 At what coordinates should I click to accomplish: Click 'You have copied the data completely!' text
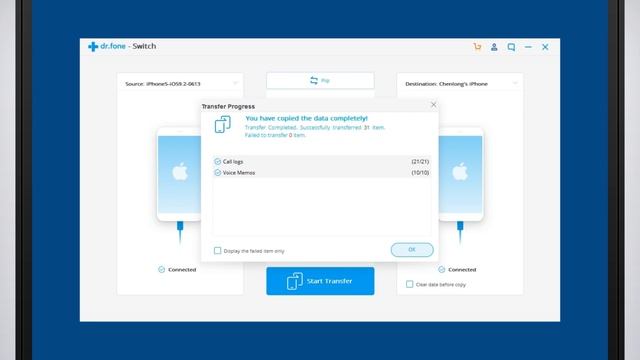[x=306, y=118]
